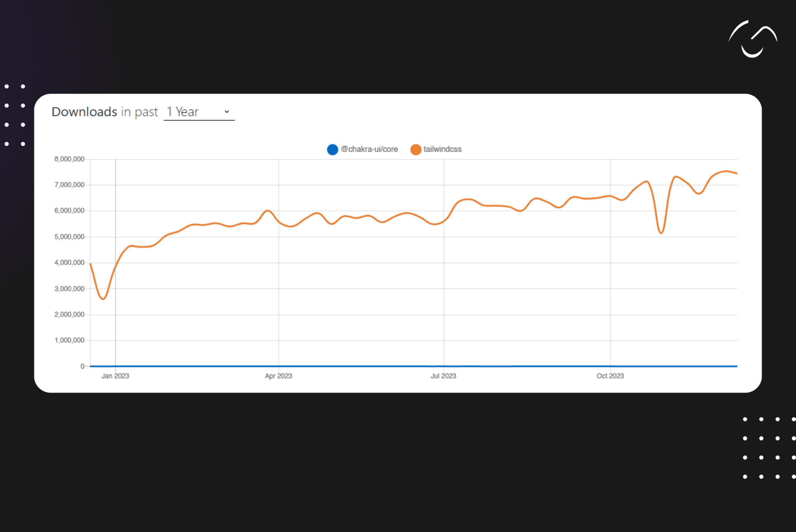796x532 pixels.
Task: Click the sharp tailwindcss dip after Oct 2023
Action: point(661,233)
